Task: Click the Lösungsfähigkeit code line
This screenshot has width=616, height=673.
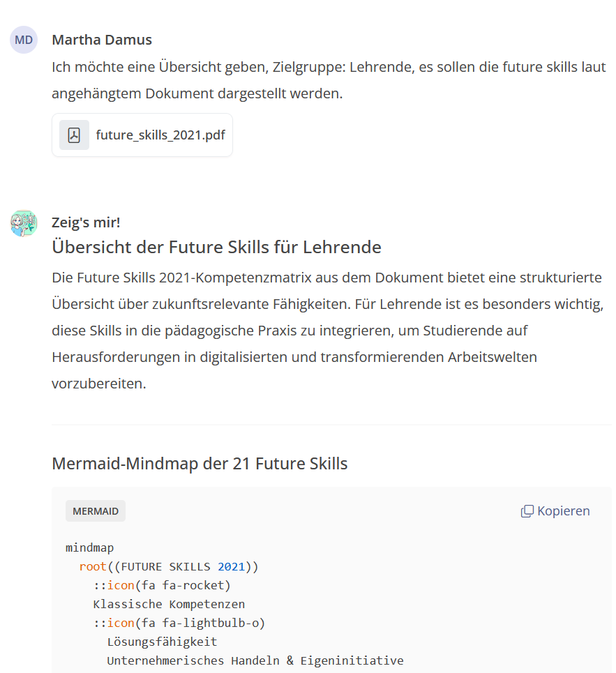Action: pyautogui.click(x=162, y=642)
